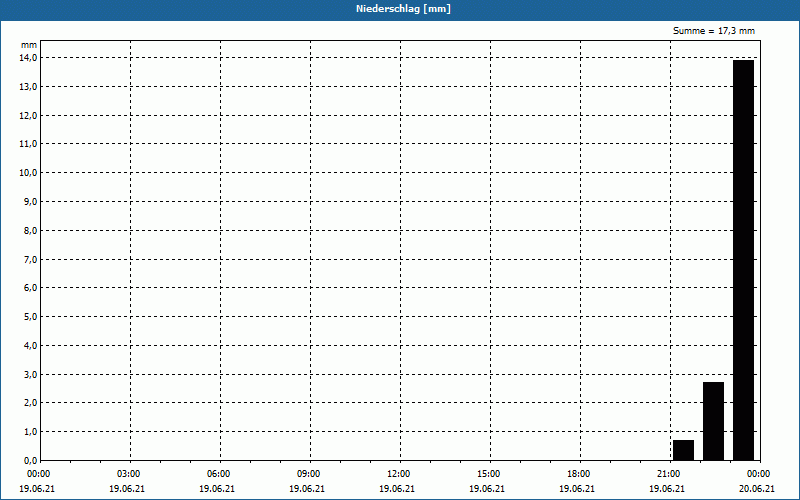Click the 03:00 time axis label
Screen dimensions: 800x500
tap(129, 474)
